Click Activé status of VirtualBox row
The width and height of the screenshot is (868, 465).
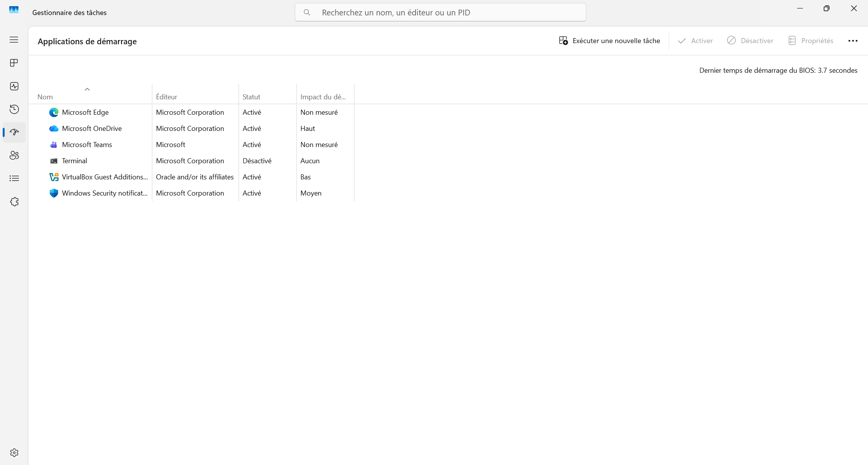pyautogui.click(x=252, y=177)
